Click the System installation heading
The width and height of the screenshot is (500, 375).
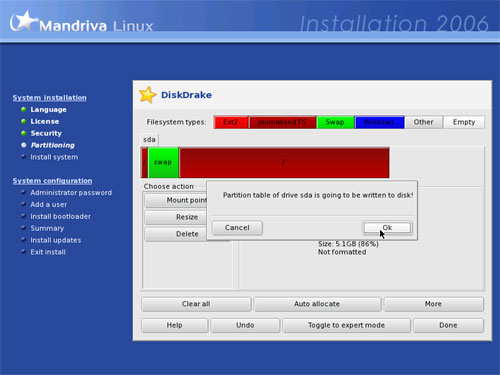[x=50, y=98]
